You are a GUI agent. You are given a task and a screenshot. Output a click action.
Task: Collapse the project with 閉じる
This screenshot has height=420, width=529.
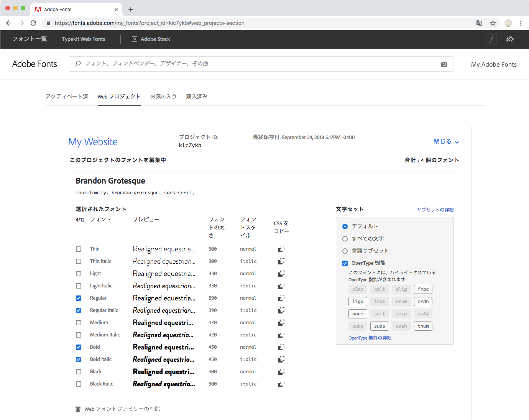tap(446, 142)
